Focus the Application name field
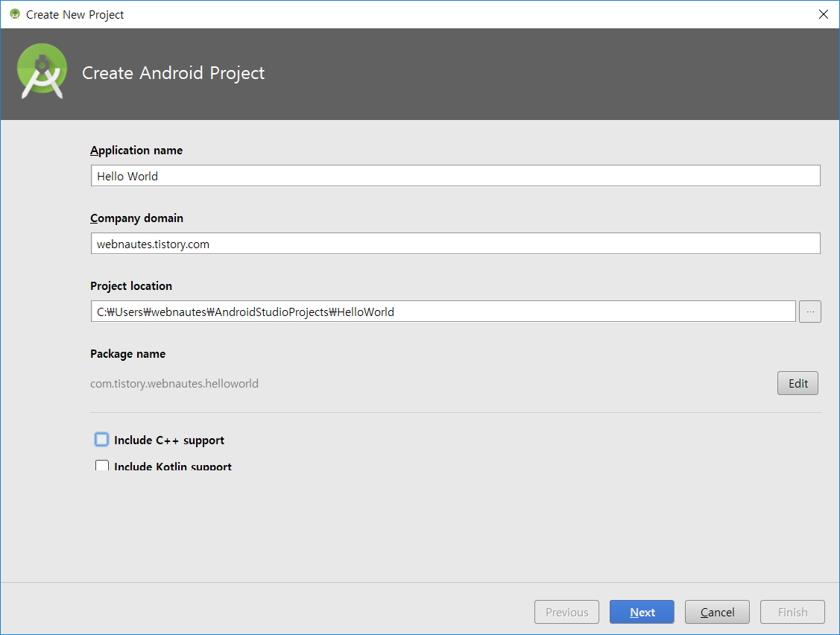The image size is (840, 635). point(455,176)
